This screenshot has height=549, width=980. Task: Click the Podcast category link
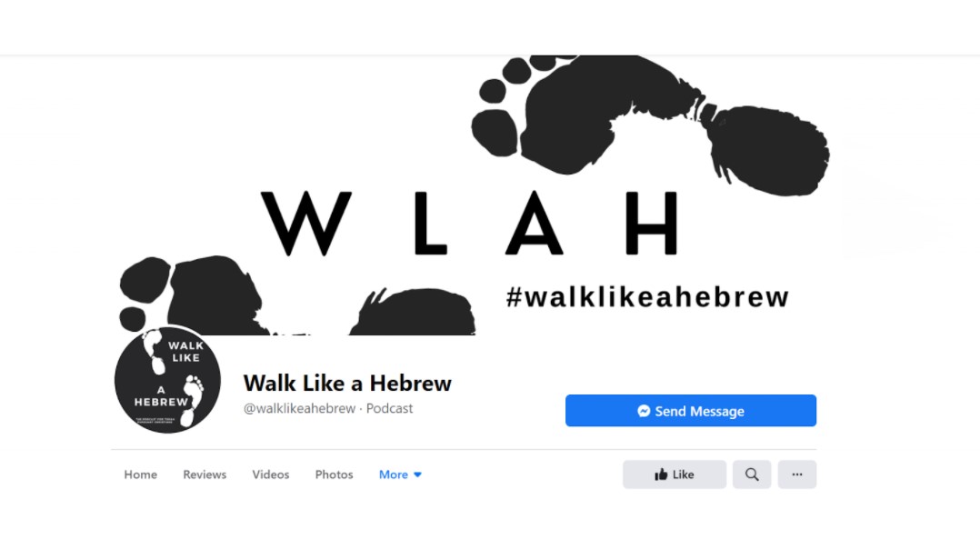tap(389, 408)
